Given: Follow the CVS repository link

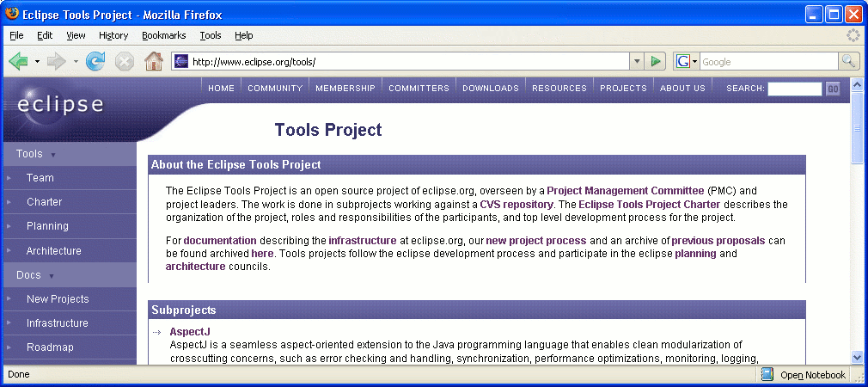Looking at the screenshot, I should click(x=517, y=205).
